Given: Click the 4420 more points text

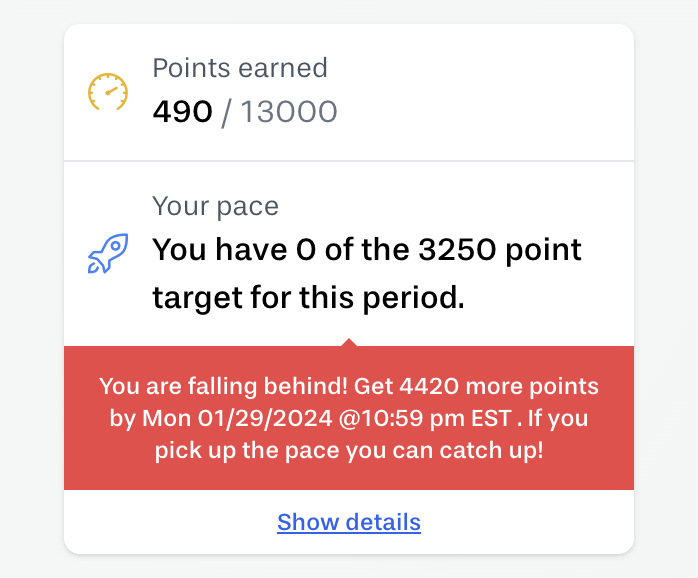Looking at the screenshot, I should pos(499,386).
